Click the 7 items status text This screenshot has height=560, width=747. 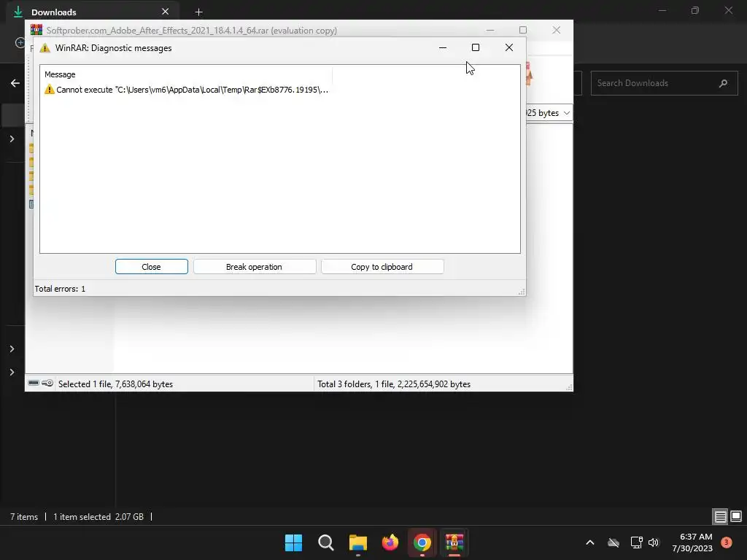click(24, 517)
